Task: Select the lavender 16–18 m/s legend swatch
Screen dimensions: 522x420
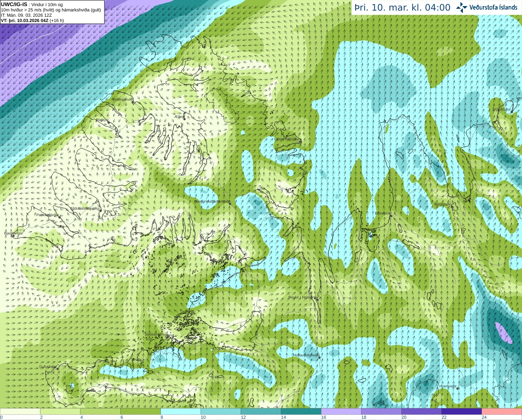Action: point(341,411)
